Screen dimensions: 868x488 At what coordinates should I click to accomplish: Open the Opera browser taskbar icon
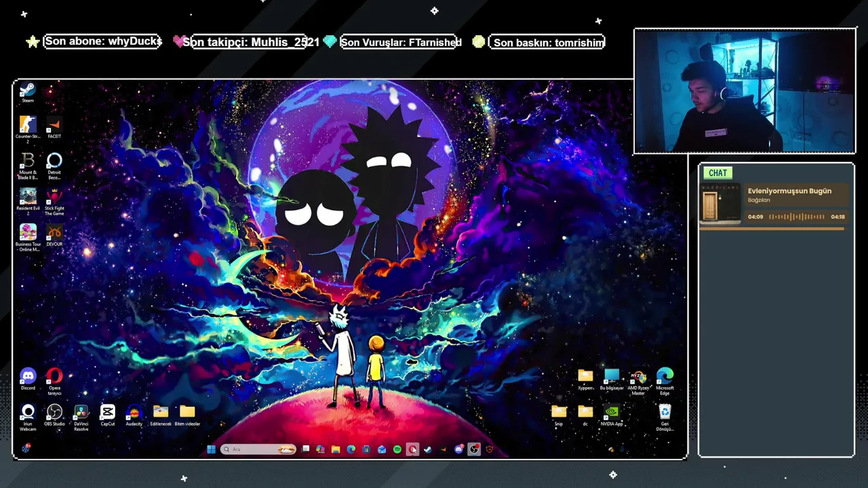point(412,449)
